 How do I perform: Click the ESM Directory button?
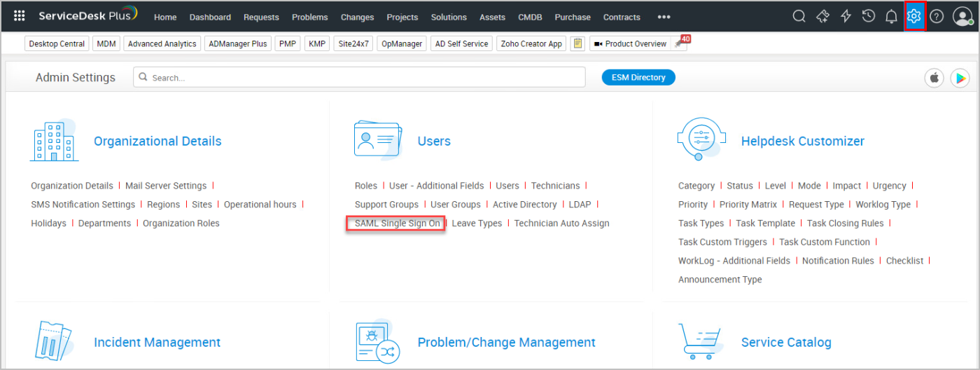638,77
